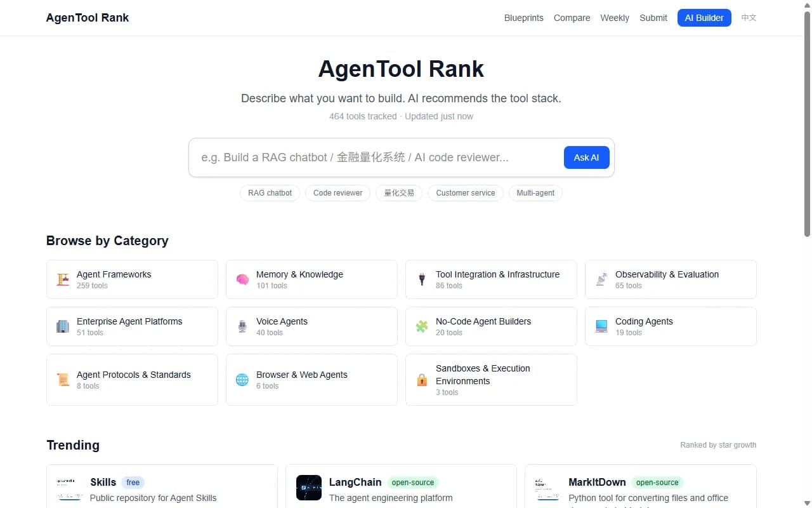
Task: Click the Skills card logo
Action: pyautogui.click(x=70, y=488)
